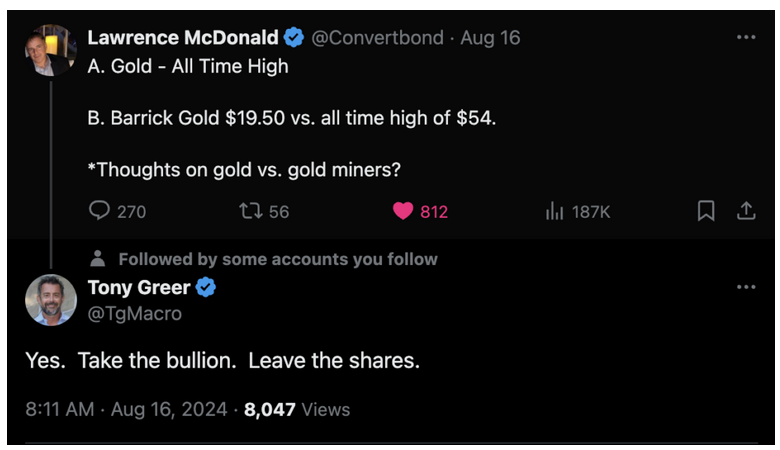Click the 8:11 AM timestamp link
Screen dimensions: 780x450
58,409
